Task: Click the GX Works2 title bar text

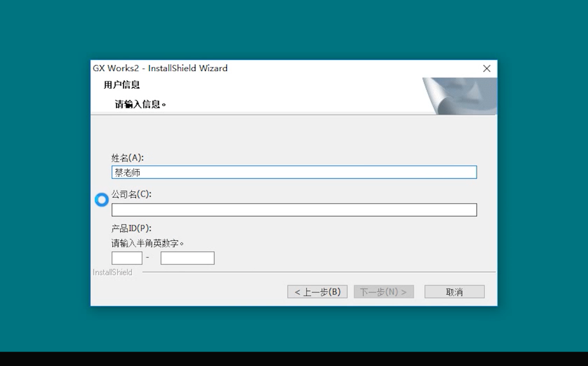Action: pyautogui.click(x=160, y=68)
